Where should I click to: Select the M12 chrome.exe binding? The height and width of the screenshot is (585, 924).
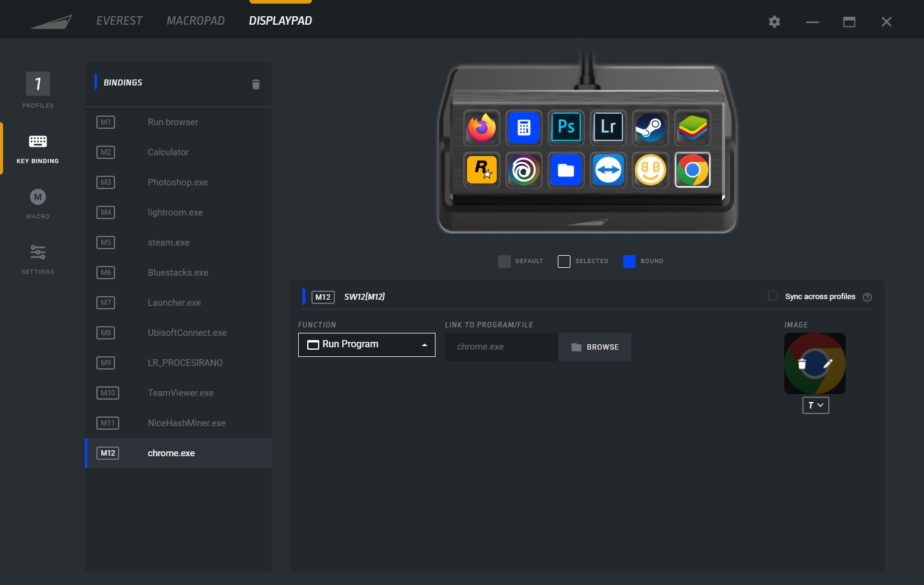178,453
